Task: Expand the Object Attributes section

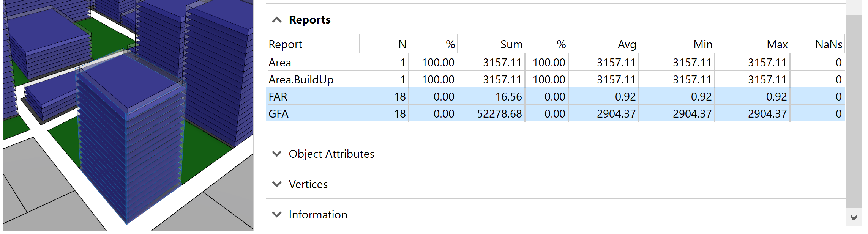Action: (277, 154)
